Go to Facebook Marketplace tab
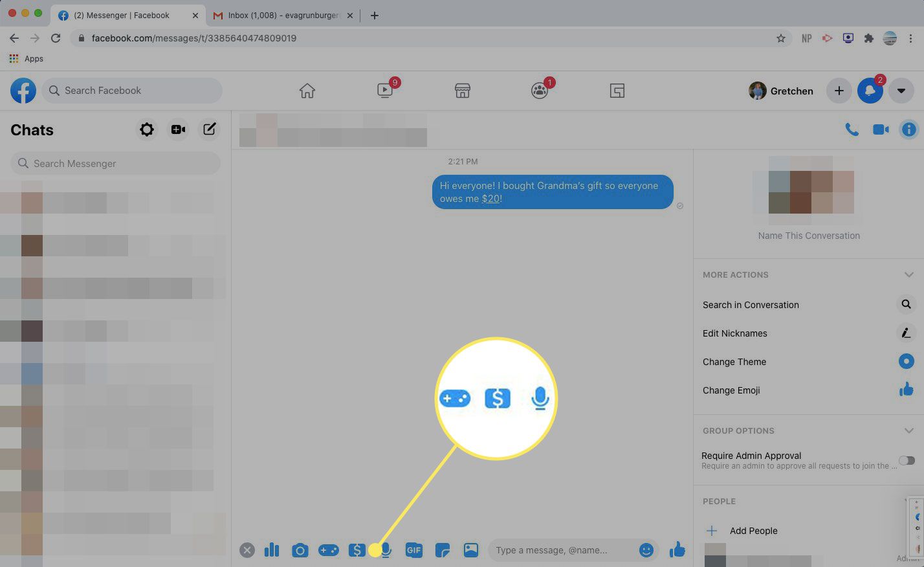Image resolution: width=924 pixels, height=567 pixels. [462, 91]
